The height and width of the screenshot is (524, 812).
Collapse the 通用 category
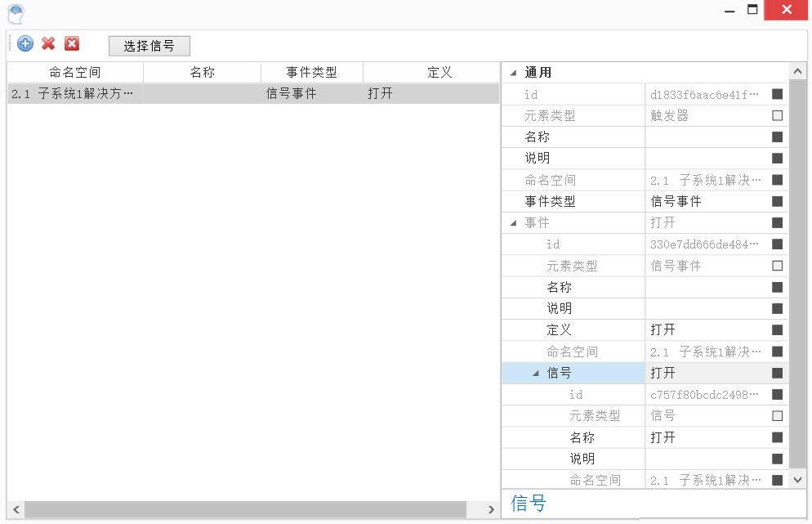point(514,73)
